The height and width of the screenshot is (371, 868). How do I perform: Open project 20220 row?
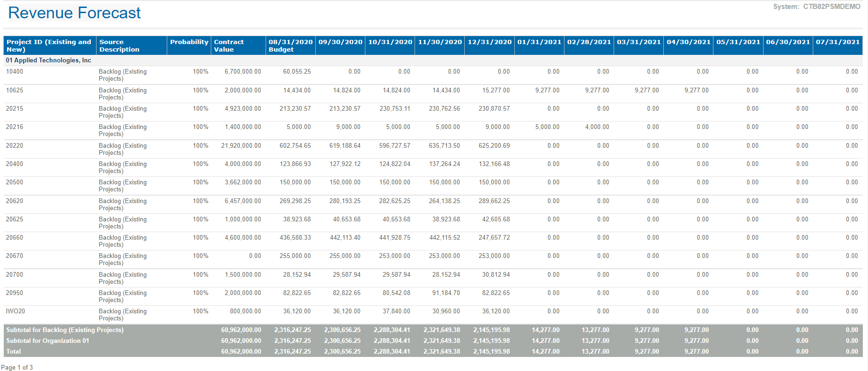[15, 146]
